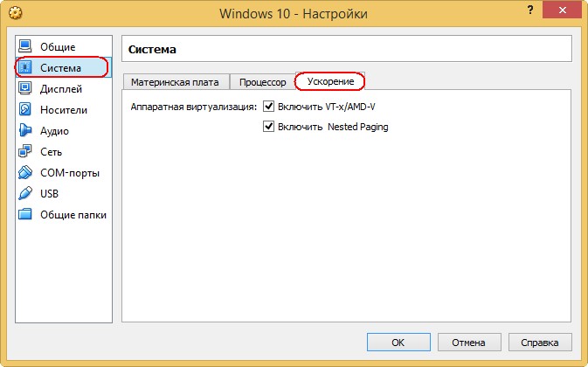Click the USB plug icon

(25, 193)
